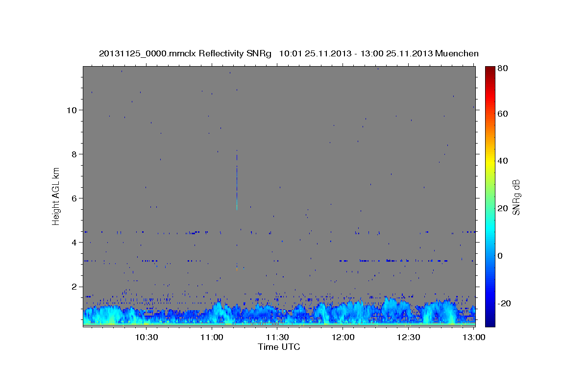This screenshot has width=588, height=392.
Task: Click the colorbar value 80
Action: click(504, 68)
